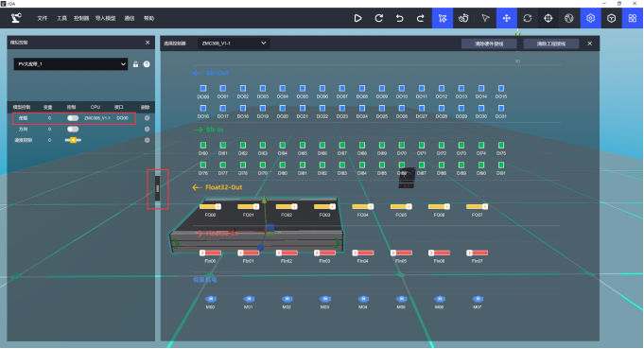Viewport: 644px width, 349px height.
Task: Click the 伺服机电 section heading
Action: pos(204,279)
